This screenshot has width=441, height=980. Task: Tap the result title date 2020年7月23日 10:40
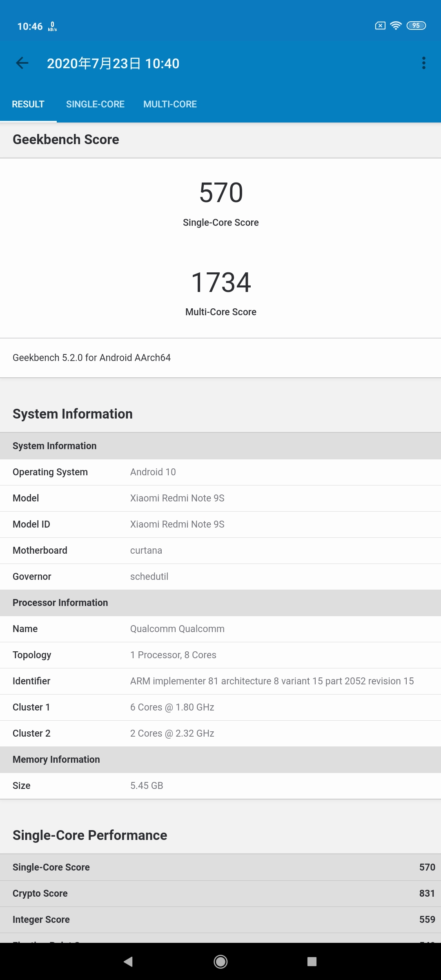(113, 63)
